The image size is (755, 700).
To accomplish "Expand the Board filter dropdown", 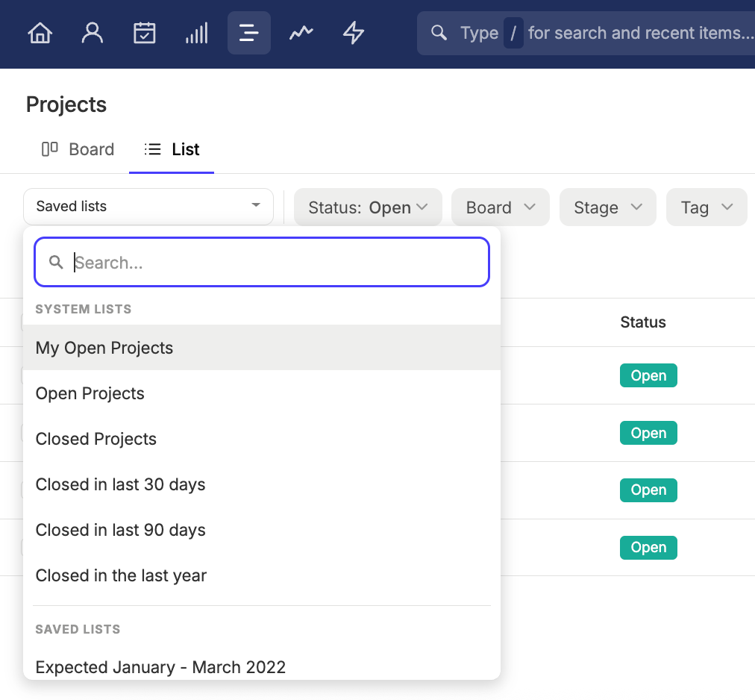I will click(501, 207).
